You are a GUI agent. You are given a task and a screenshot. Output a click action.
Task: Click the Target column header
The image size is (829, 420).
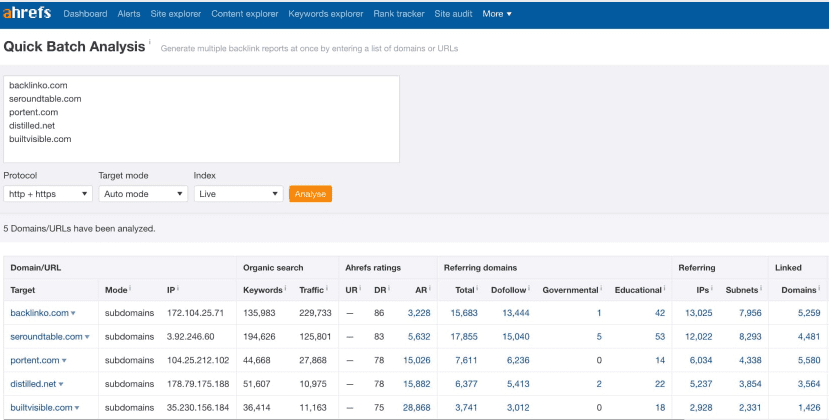pos(23,290)
